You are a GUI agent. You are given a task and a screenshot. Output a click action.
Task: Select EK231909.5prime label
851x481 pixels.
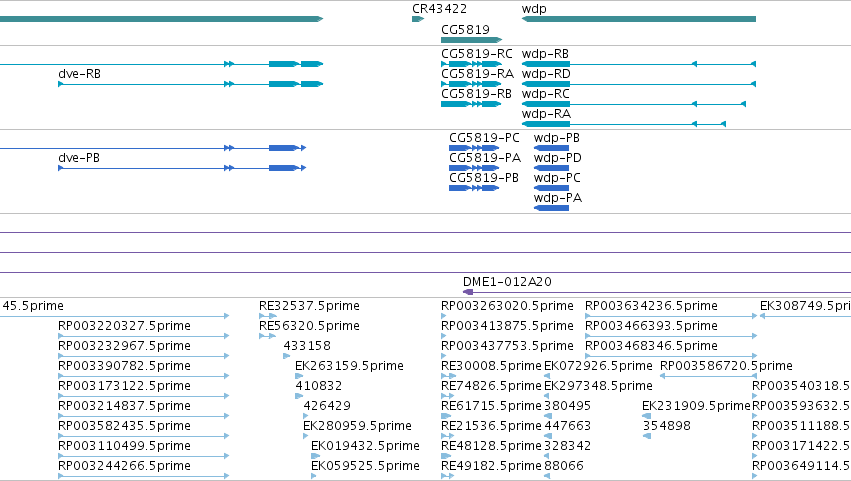tap(696, 406)
